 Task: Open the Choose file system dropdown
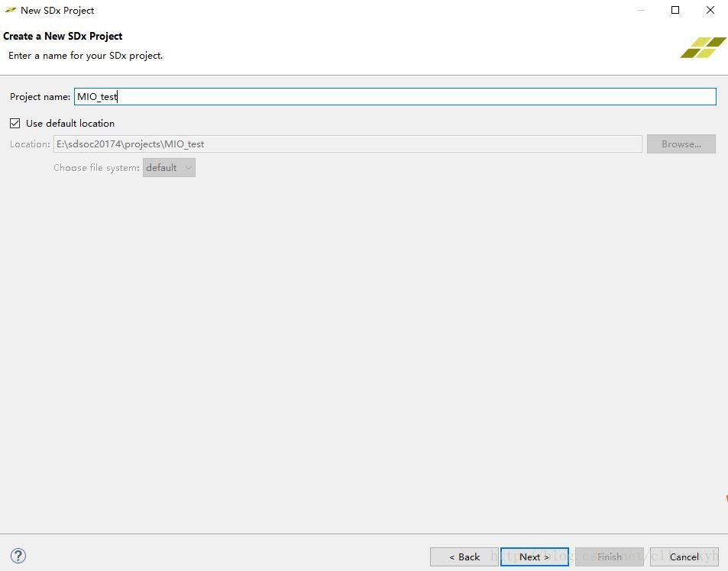tap(169, 167)
